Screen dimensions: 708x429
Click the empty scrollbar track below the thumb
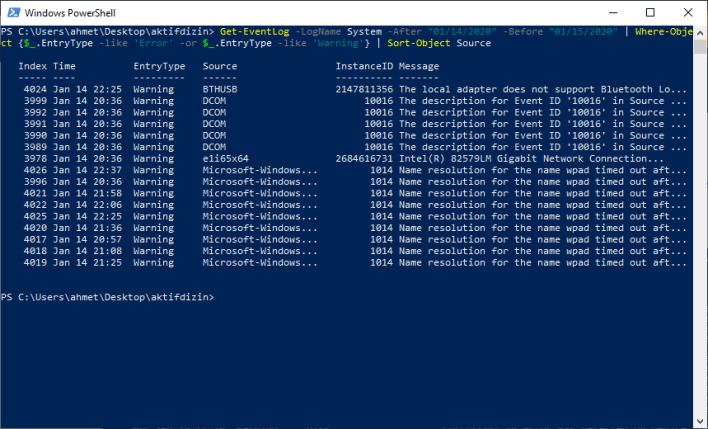[x=698, y=250]
